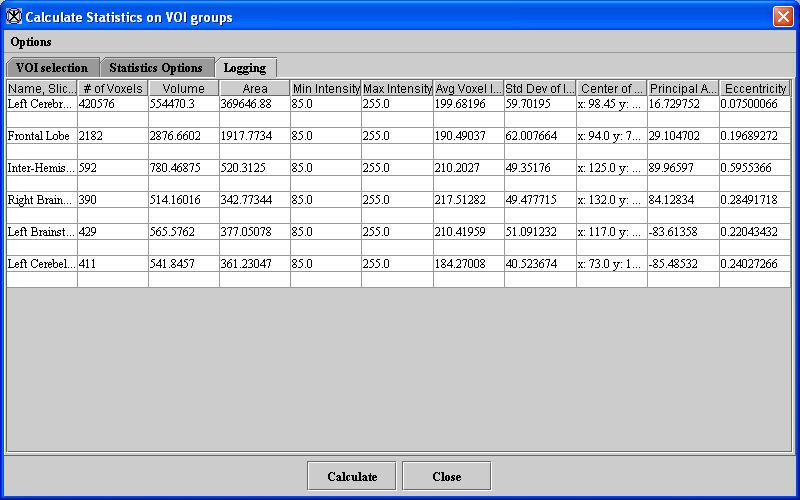Select the Frontal Lobe row name cell
Viewport: 800px width, 500px height.
(x=42, y=136)
